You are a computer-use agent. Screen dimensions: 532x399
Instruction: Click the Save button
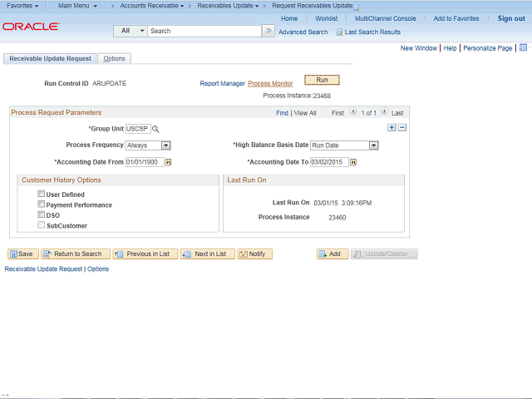(x=23, y=254)
